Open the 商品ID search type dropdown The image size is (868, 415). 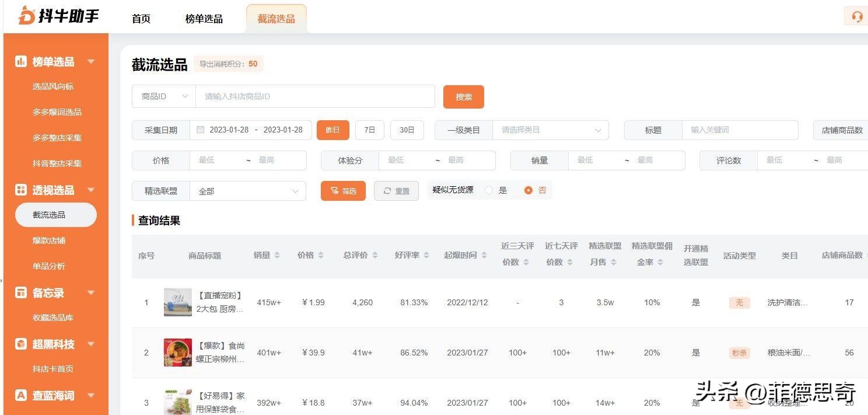(x=163, y=96)
